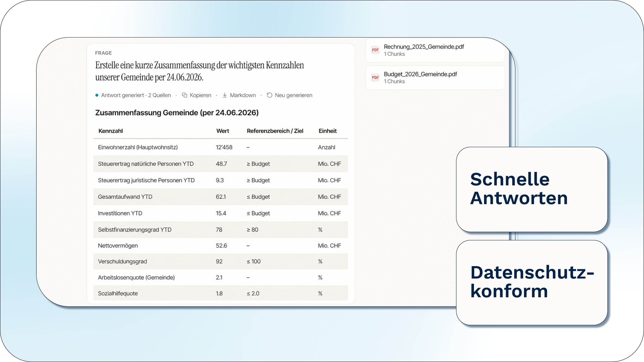Click the Kennzahl column header
Viewport: 644px width, 362px height.
111,131
